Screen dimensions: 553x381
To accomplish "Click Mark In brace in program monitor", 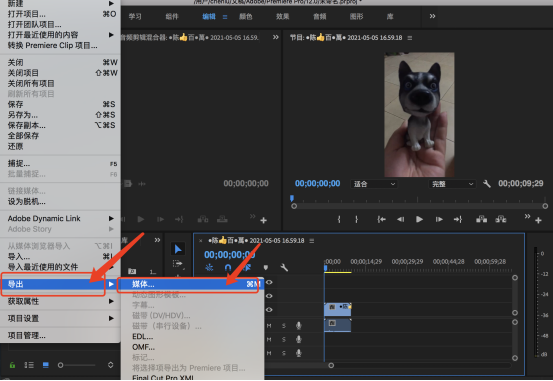I will [x=339, y=219].
